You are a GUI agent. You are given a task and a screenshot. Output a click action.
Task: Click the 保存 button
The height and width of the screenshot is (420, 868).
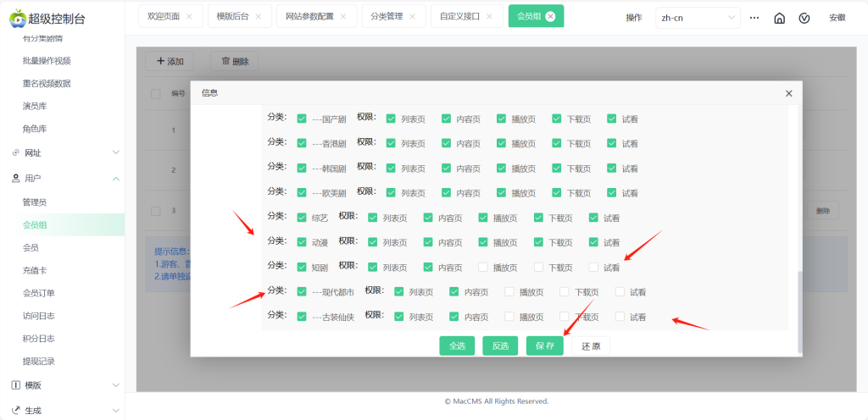(544, 345)
